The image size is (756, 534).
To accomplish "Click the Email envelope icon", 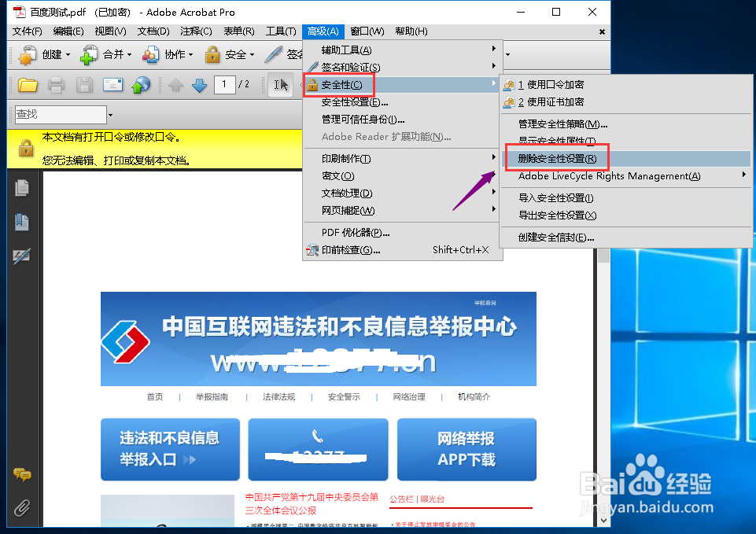I will click(x=112, y=85).
